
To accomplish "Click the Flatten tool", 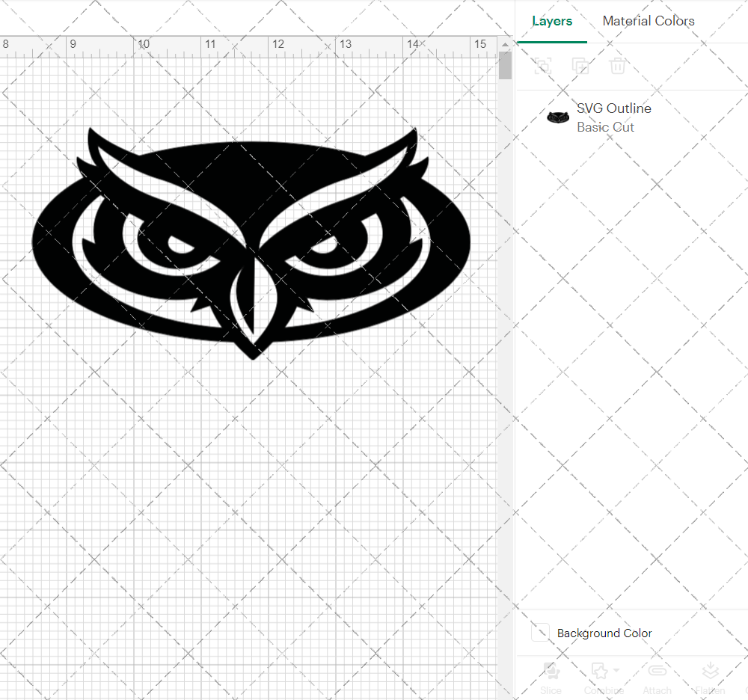I will (710, 678).
